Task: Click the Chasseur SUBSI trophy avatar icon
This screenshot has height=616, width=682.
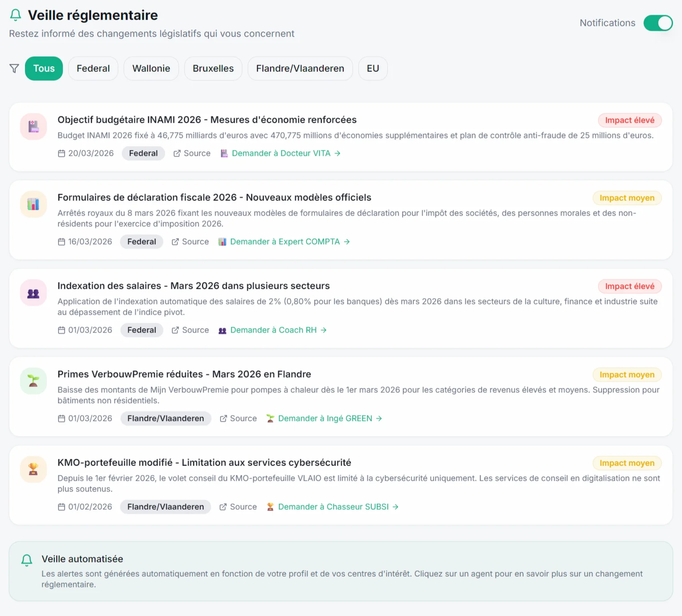Action: 33,469
